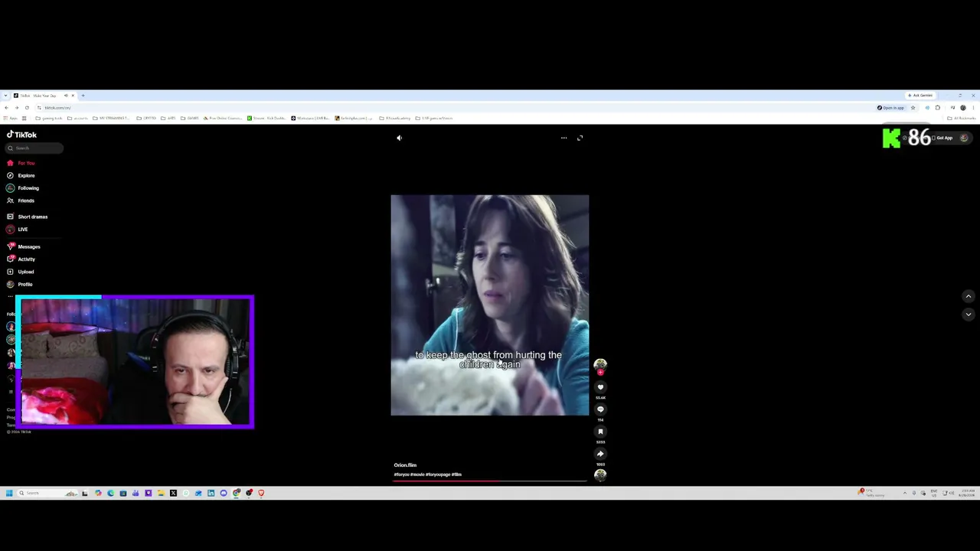
Task: Go to the Following feed
Action: [28, 188]
